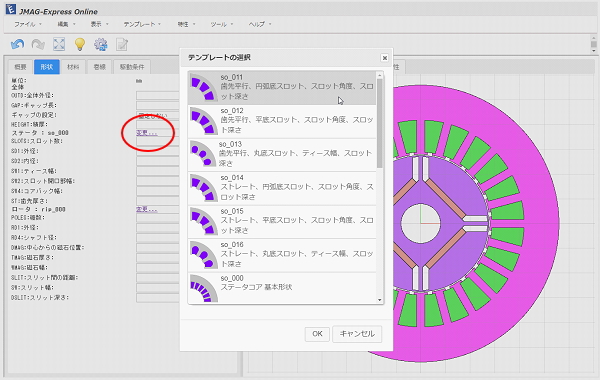This screenshot has height=380, width=600.
Task: Click the RD1 rotor outer diameter field
Action: [158, 228]
